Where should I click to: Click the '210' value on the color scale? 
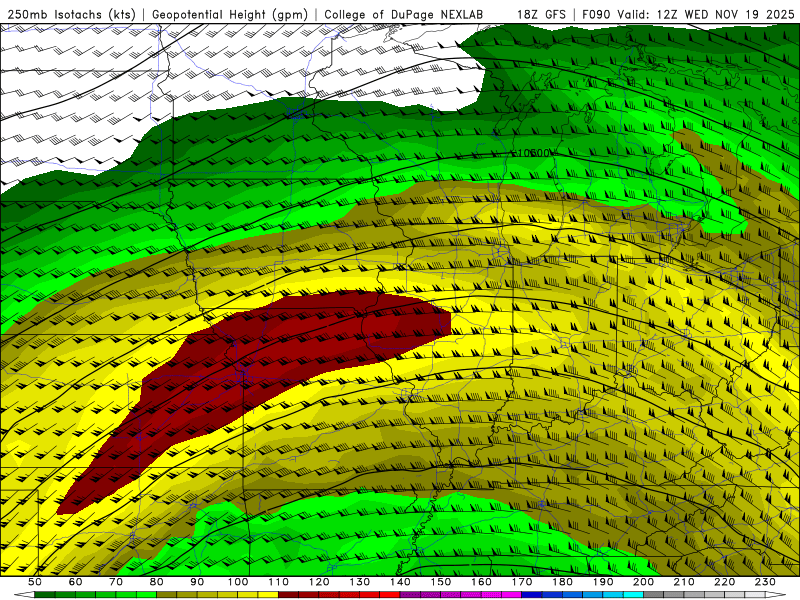click(684, 582)
